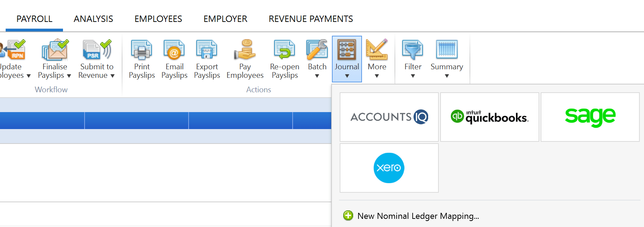
Task: Expand the Filter dropdown arrow
Action: [413, 76]
